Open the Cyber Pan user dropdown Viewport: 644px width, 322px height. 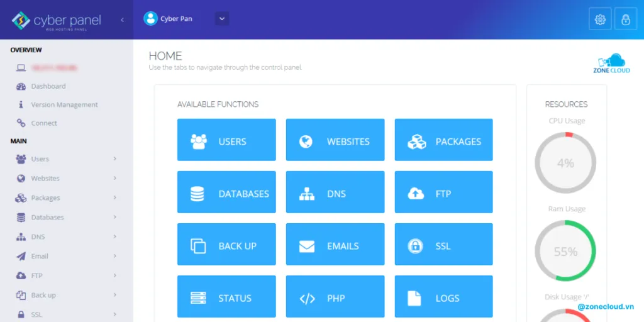221,19
